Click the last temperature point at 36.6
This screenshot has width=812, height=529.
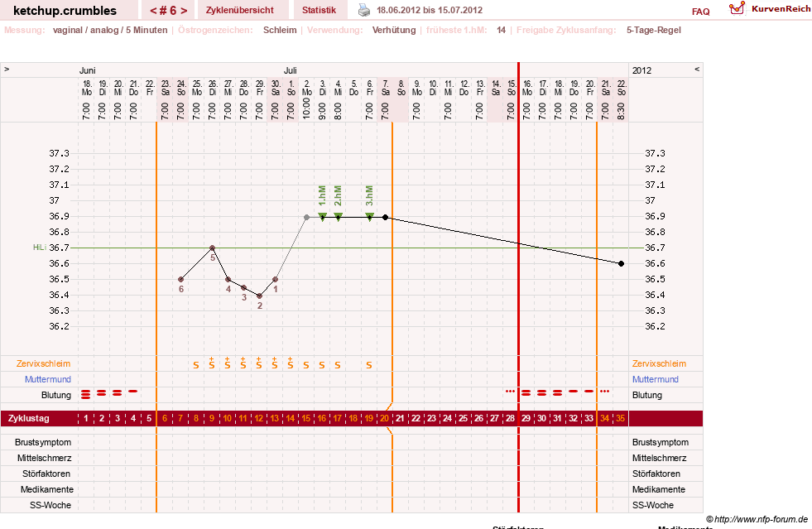coord(622,264)
